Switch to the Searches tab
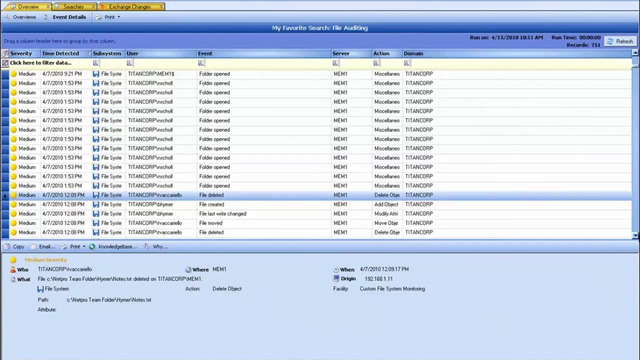The height and width of the screenshot is (360, 640). click(x=73, y=7)
